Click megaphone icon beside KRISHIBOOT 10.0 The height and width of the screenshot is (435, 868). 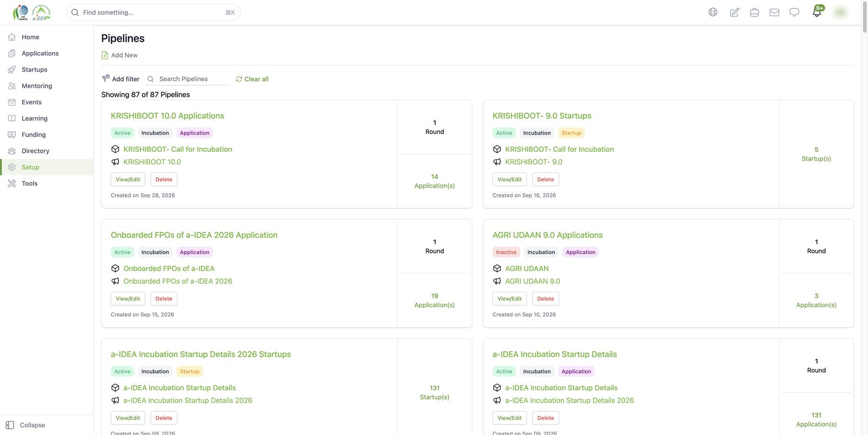(x=115, y=162)
